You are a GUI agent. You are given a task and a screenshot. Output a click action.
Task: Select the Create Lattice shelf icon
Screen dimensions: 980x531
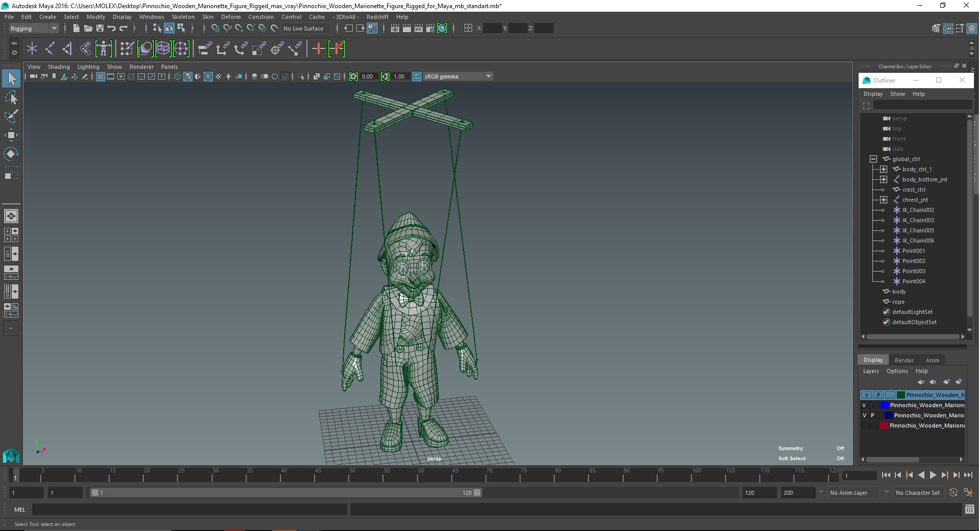(163, 49)
